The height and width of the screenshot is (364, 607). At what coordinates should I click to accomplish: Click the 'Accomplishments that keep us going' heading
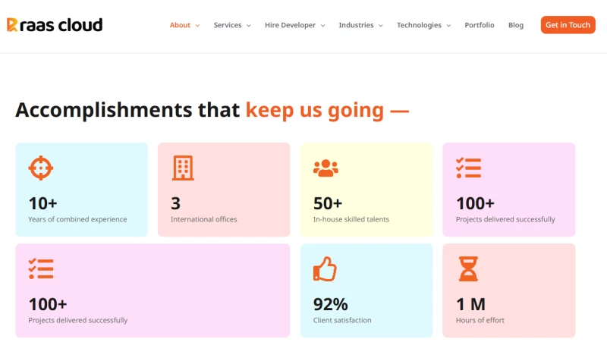212,110
